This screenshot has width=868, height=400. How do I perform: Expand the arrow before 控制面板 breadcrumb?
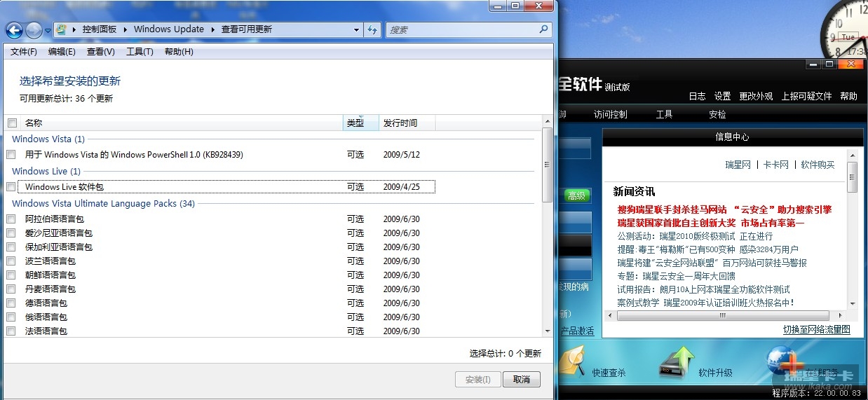74,29
